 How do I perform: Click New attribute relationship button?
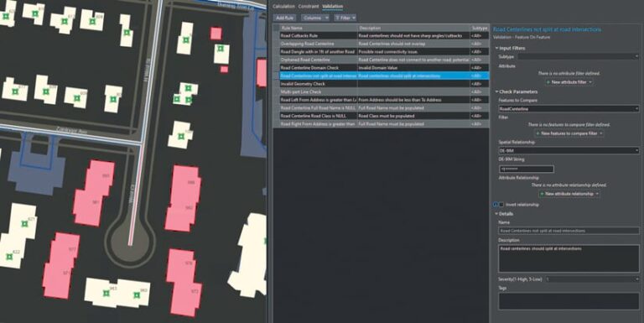[x=569, y=194]
